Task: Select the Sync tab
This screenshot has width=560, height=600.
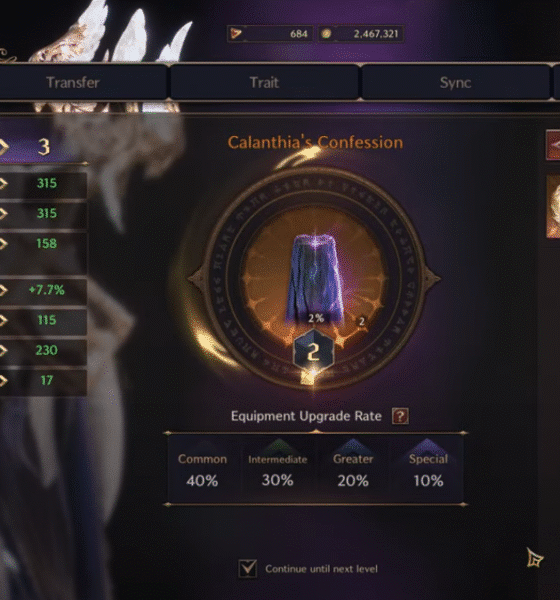Action: [455, 82]
